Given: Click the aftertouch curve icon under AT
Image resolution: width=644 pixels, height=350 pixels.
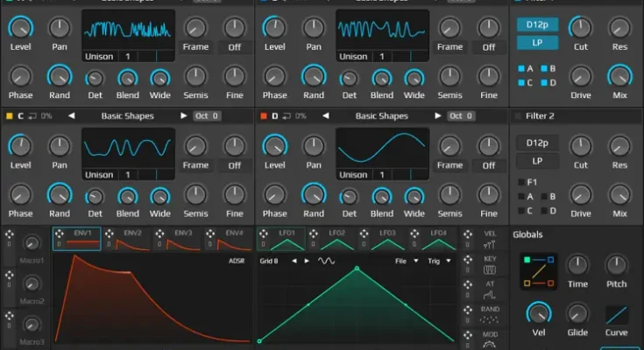Looking at the screenshot, I should coord(490,295).
